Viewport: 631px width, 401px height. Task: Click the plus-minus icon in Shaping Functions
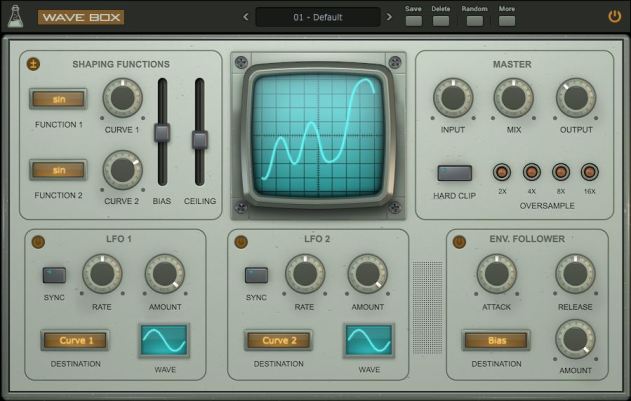pos(34,64)
